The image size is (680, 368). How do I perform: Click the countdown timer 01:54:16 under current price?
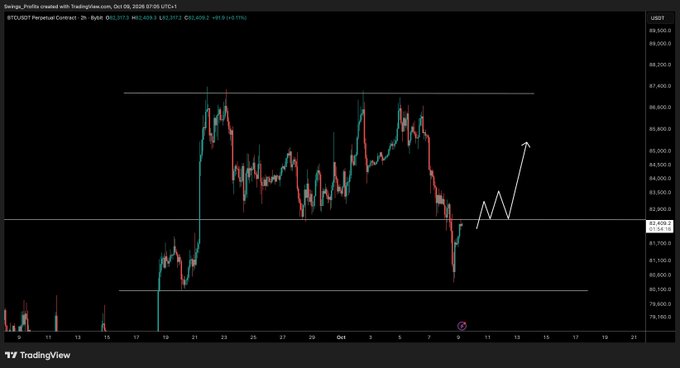coord(660,229)
